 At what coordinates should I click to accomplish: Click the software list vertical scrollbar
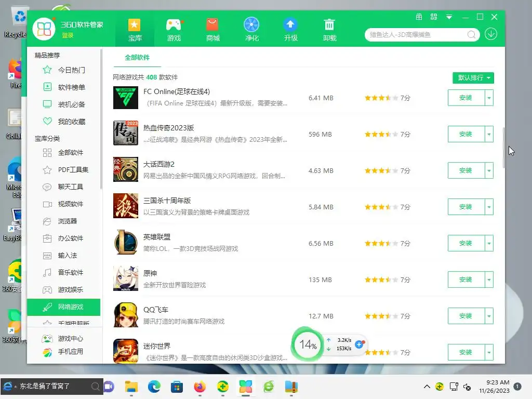click(504, 148)
